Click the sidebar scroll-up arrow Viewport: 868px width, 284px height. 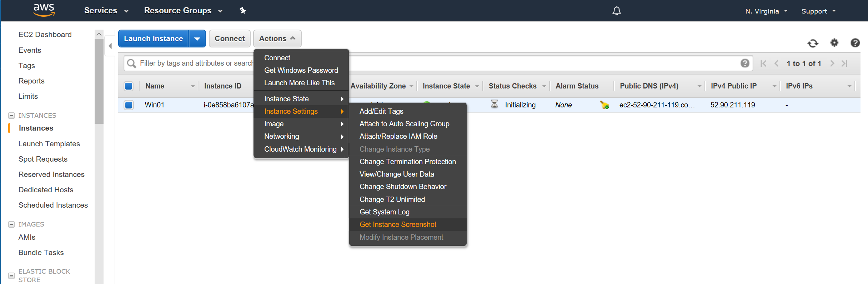tap(99, 34)
